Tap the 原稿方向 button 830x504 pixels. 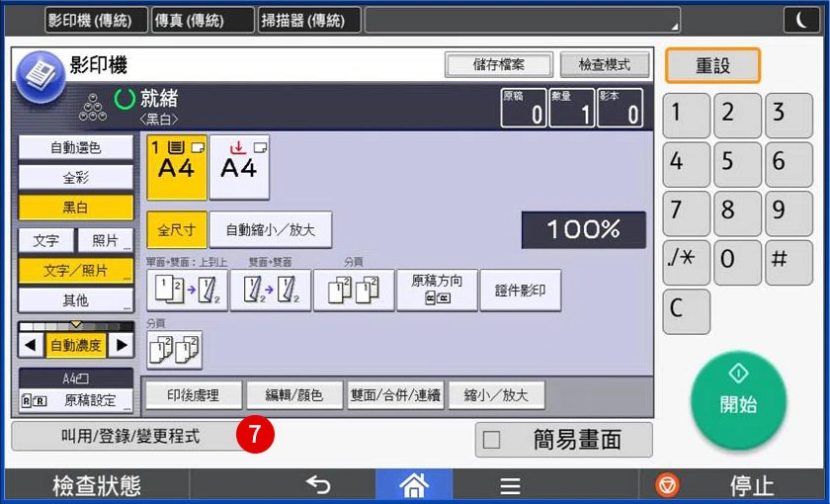(437, 291)
